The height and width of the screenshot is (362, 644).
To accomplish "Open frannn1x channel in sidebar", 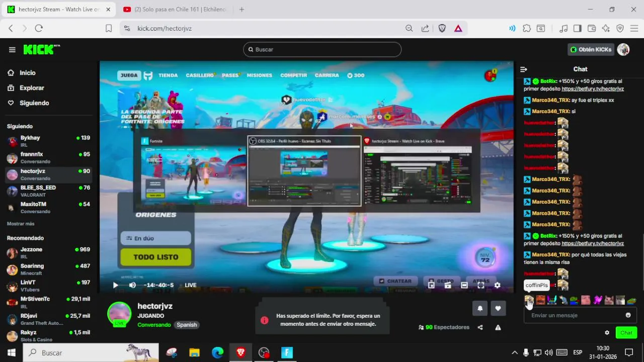I will pyautogui.click(x=48, y=157).
